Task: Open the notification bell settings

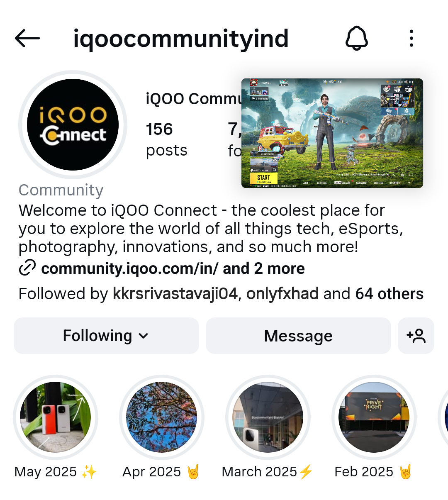Action: (357, 38)
